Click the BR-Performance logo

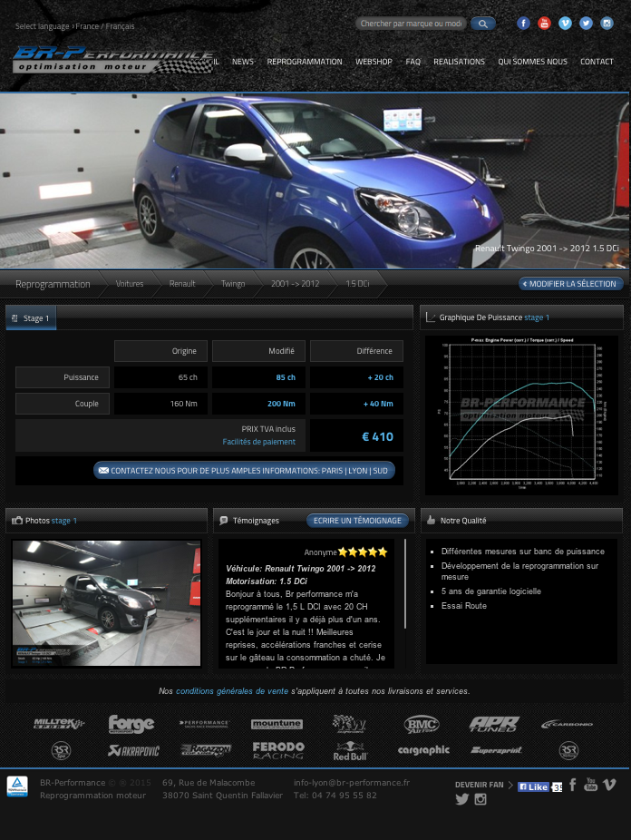click(x=113, y=60)
